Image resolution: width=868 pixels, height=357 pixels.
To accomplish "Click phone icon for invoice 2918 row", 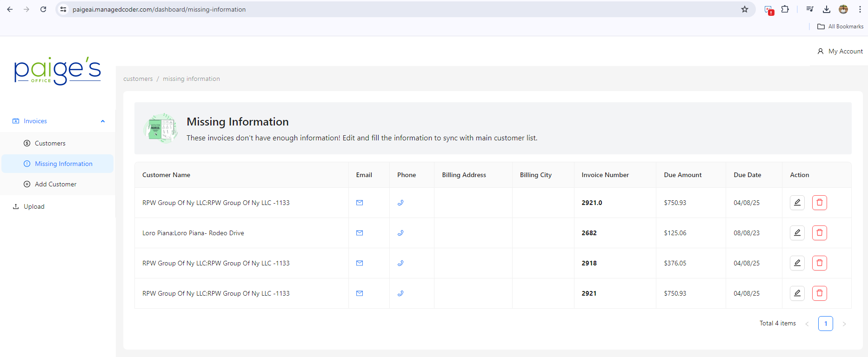I will pos(401,263).
